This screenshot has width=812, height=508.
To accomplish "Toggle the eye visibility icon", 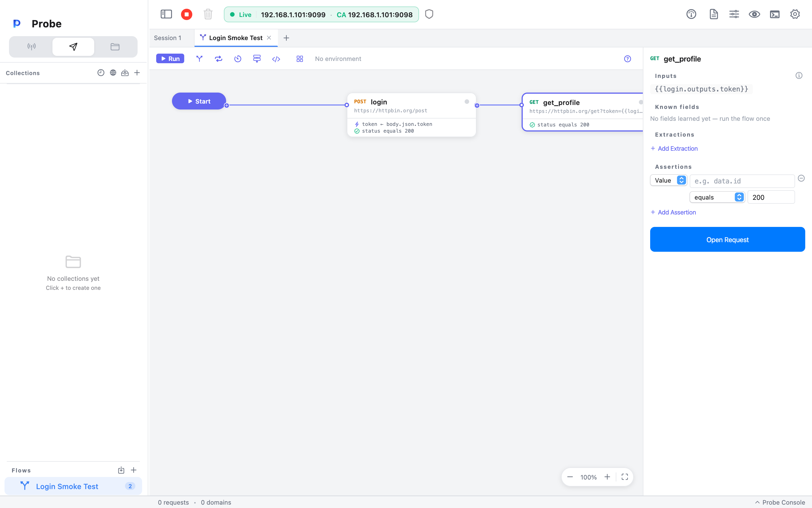I will pos(754,14).
